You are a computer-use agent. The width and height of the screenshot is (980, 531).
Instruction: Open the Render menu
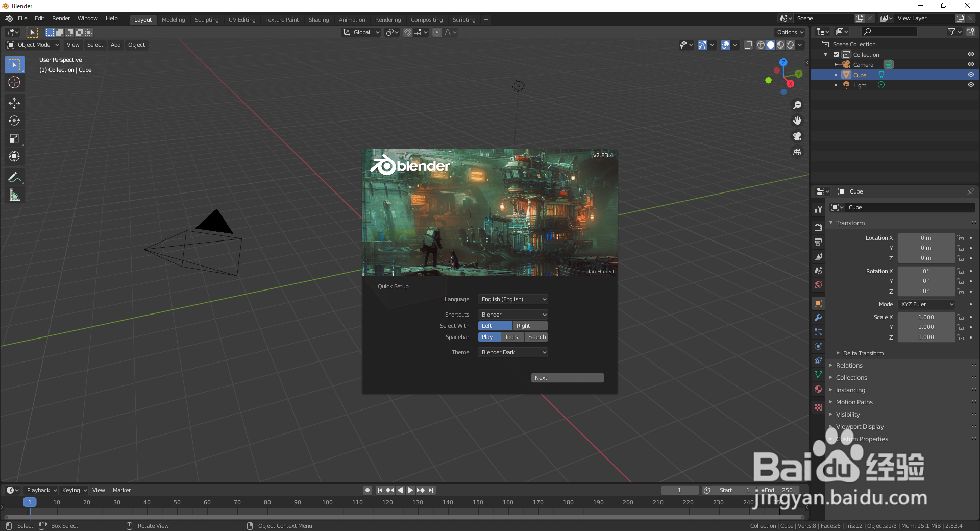click(61, 18)
